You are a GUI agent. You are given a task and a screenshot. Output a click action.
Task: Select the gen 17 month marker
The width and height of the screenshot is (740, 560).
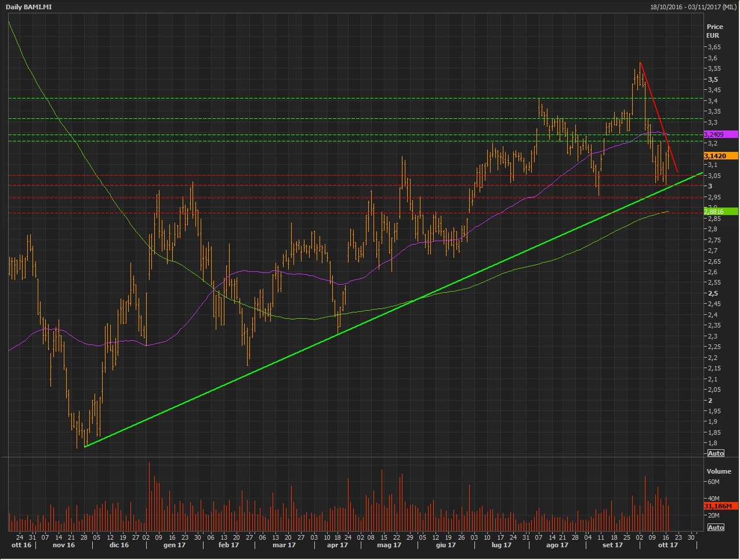click(x=174, y=545)
